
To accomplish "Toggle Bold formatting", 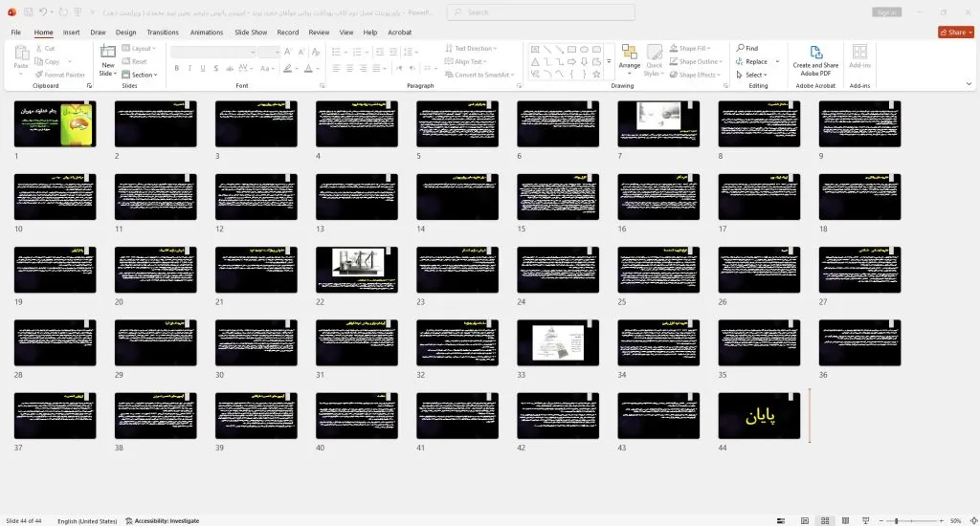I will pyautogui.click(x=177, y=68).
